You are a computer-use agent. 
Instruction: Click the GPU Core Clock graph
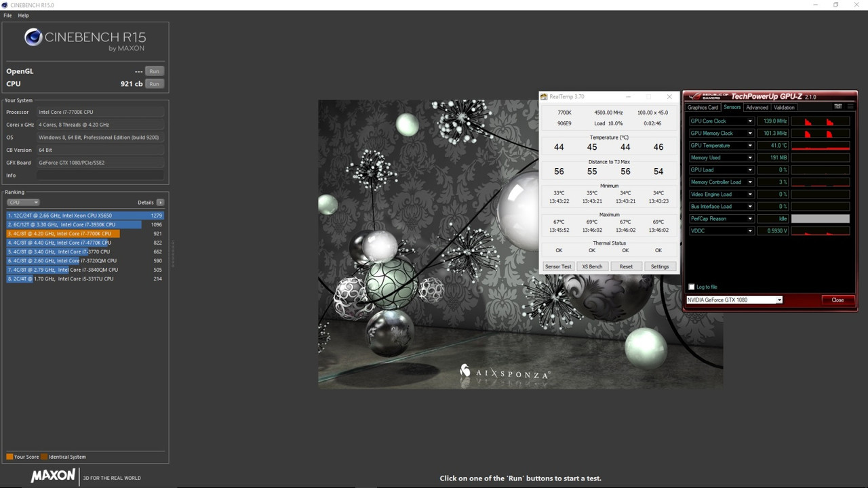point(820,121)
